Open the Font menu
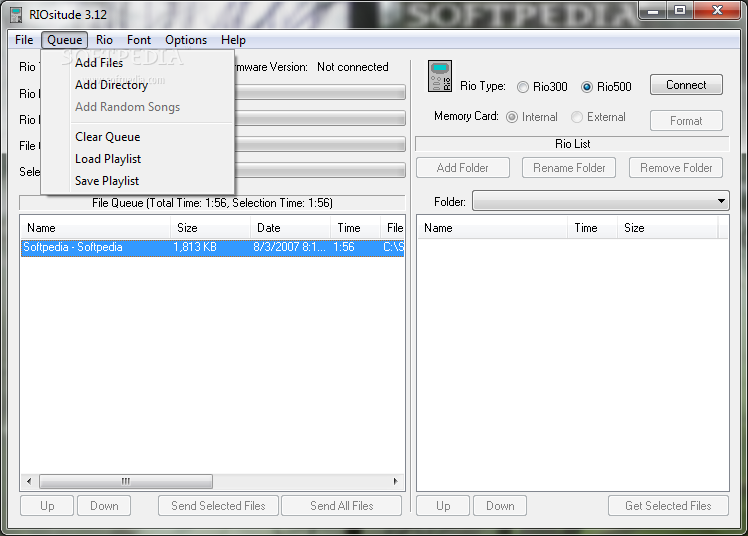Image resolution: width=748 pixels, height=536 pixels. pos(138,40)
